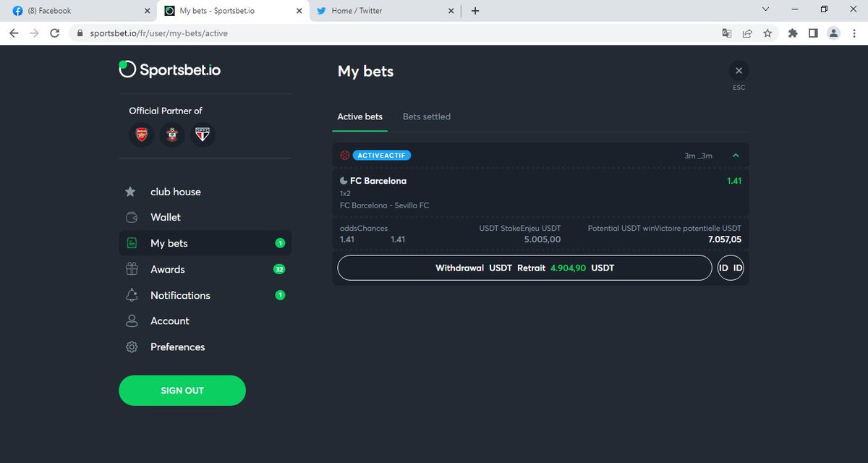
Task: Click FC Barcelona - Sevilla FC match text
Action: point(384,205)
